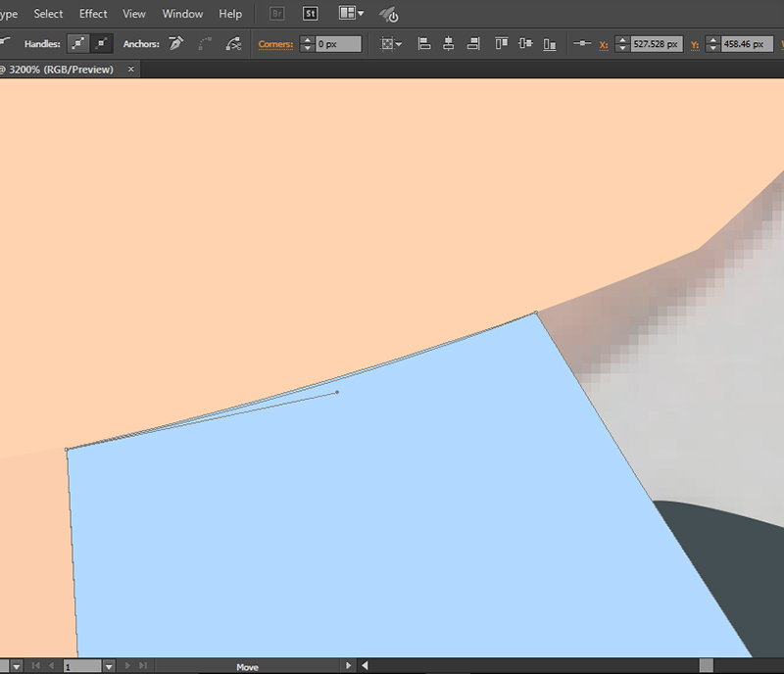Close the 3200% RGB/Preview document tab
The height and width of the screenshot is (674, 784).
coord(131,70)
